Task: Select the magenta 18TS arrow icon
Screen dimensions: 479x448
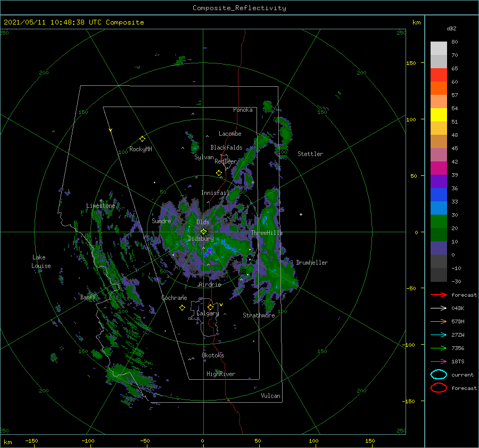Action: click(x=439, y=362)
